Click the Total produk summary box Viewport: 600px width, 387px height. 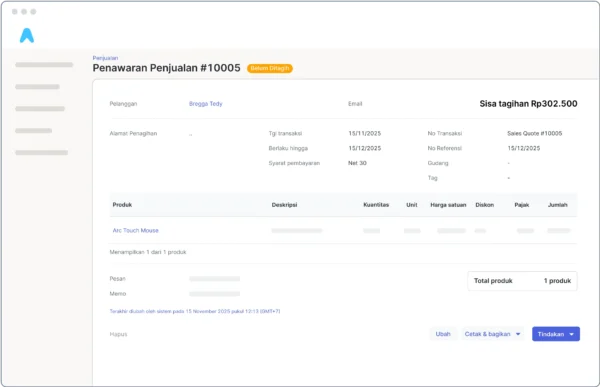click(x=522, y=281)
